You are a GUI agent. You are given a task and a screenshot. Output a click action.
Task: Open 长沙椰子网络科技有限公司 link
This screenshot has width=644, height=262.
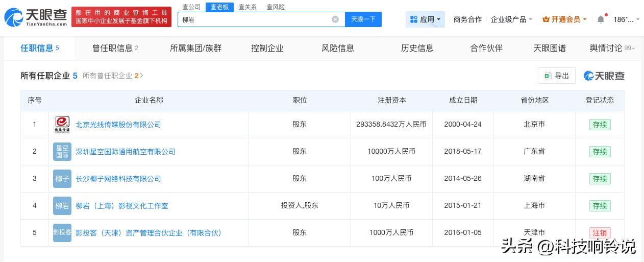[x=118, y=179]
